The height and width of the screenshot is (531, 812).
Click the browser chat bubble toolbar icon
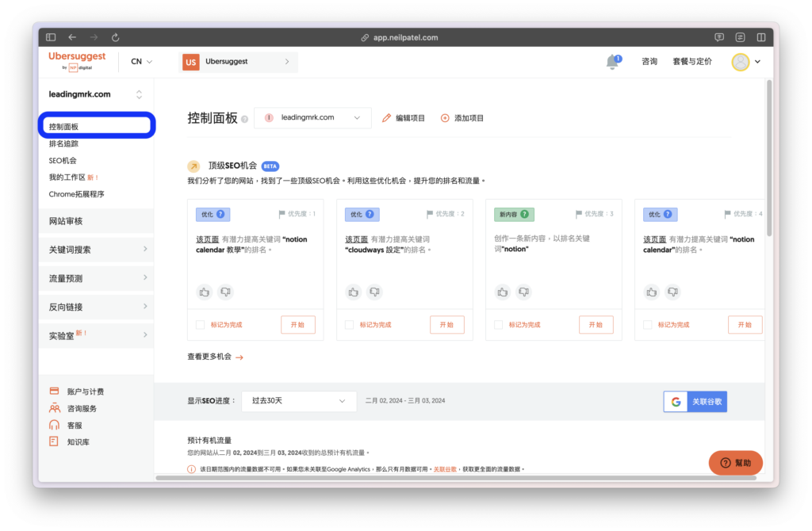click(x=719, y=37)
